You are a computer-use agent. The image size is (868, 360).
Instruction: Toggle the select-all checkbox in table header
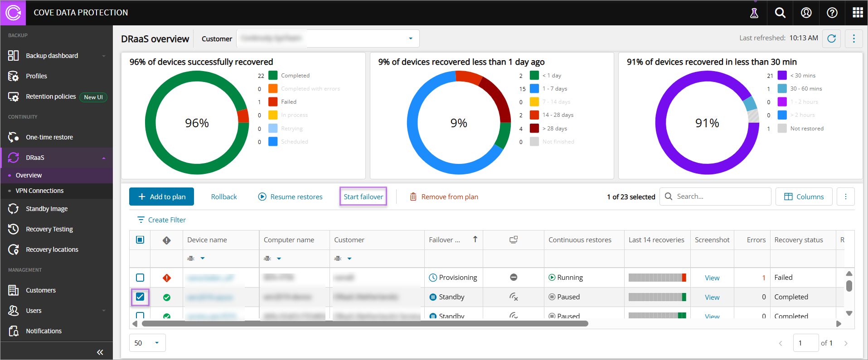coord(140,240)
